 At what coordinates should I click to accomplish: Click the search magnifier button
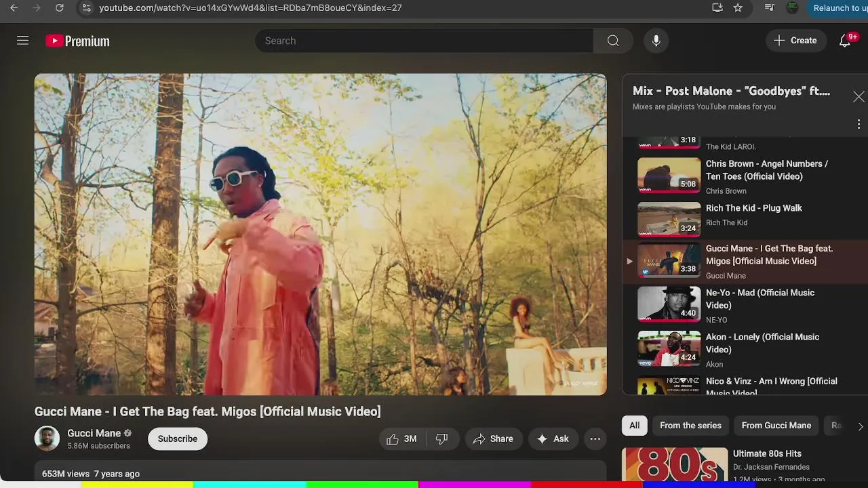(613, 41)
